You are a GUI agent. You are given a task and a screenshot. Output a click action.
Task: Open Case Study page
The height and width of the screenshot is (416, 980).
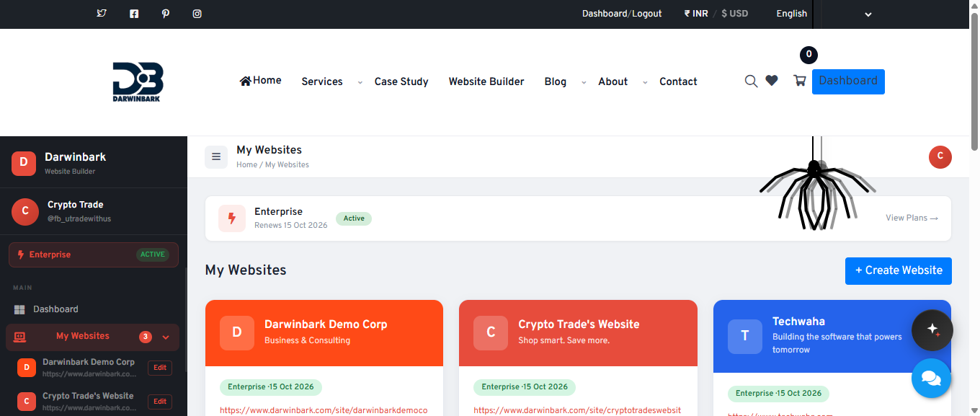(401, 81)
